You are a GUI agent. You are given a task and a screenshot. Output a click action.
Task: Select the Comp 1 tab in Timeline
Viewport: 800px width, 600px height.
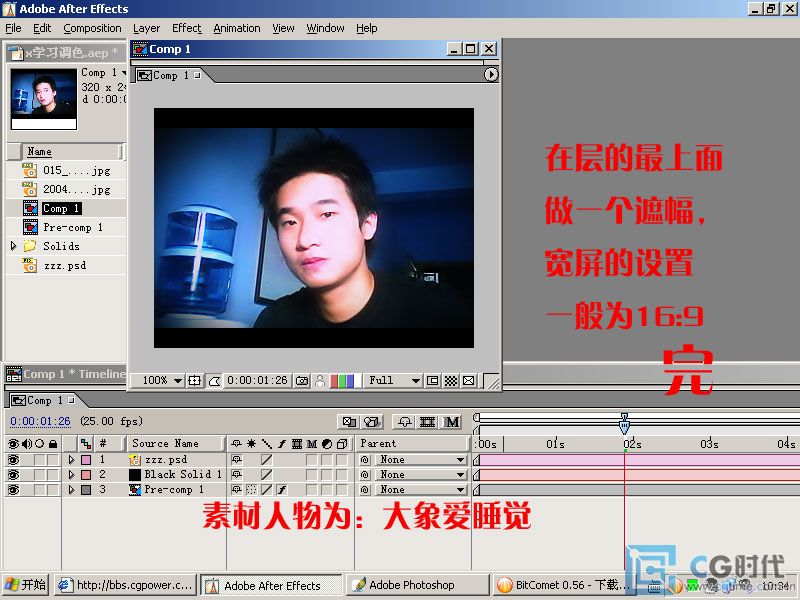[x=43, y=401]
